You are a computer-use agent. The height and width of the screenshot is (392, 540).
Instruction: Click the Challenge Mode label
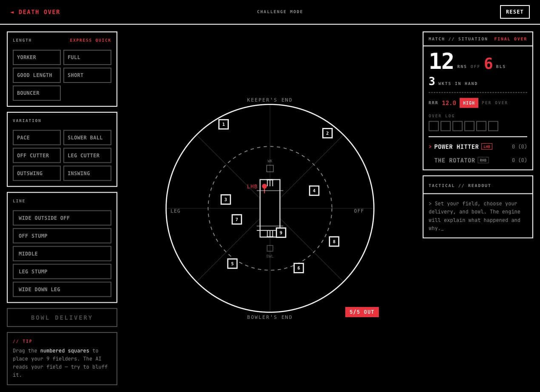coord(280,12)
